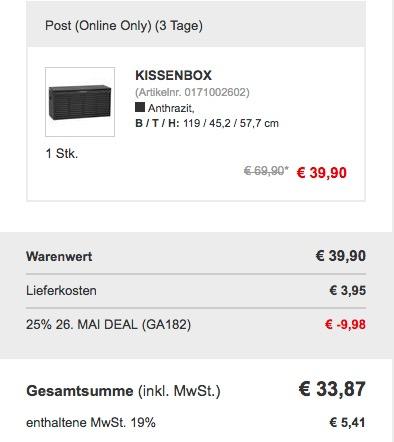This screenshot has width=394, height=442.
Task: Click the red sale price € 39,90
Action: pyautogui.click(x=321, y=173)
